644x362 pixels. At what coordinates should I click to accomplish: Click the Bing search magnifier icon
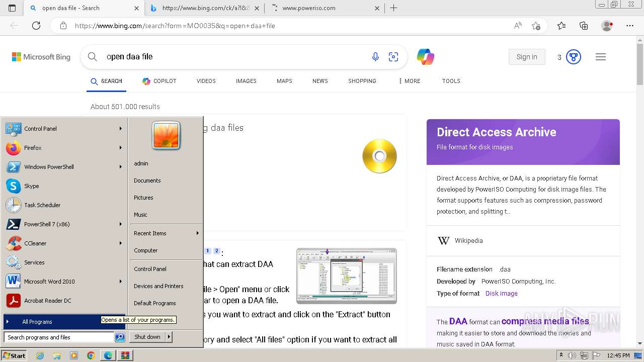pyautogui.click(x=93, y=57)
